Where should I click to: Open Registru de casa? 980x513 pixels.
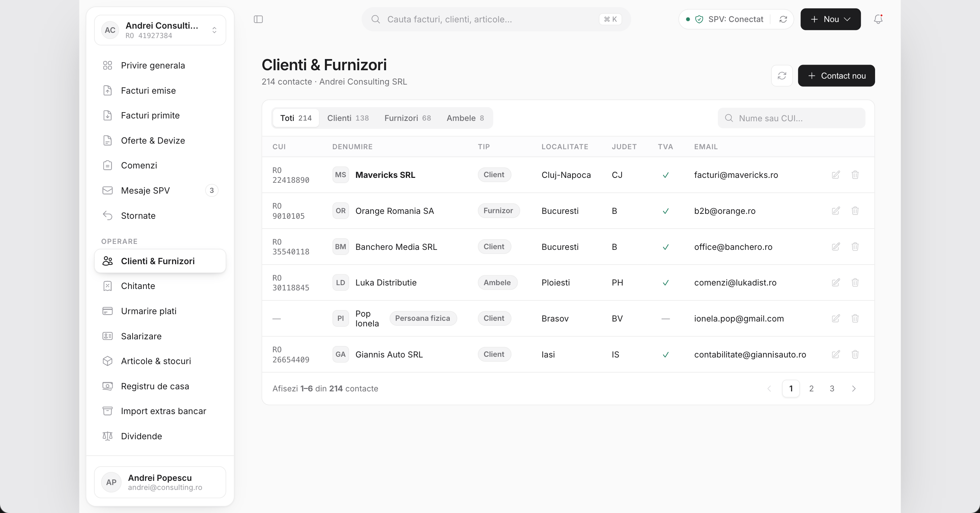(160, 386)
